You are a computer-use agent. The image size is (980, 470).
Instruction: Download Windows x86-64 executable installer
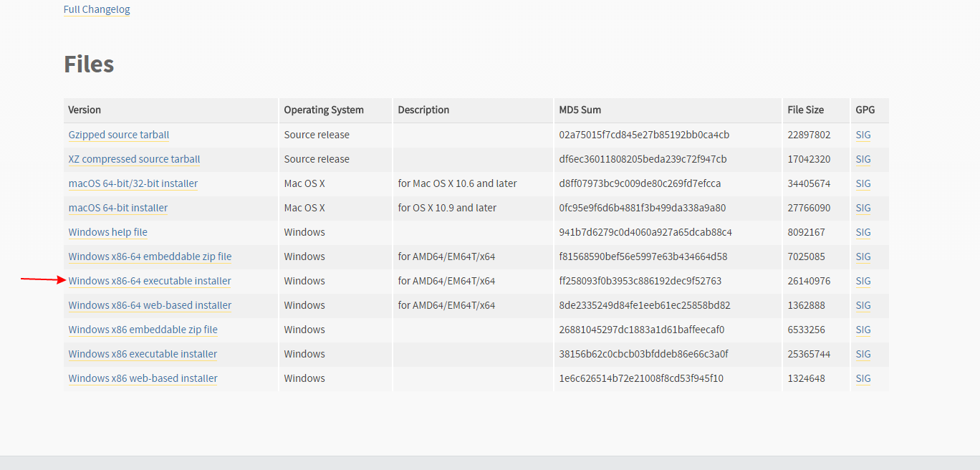point(150,281)
